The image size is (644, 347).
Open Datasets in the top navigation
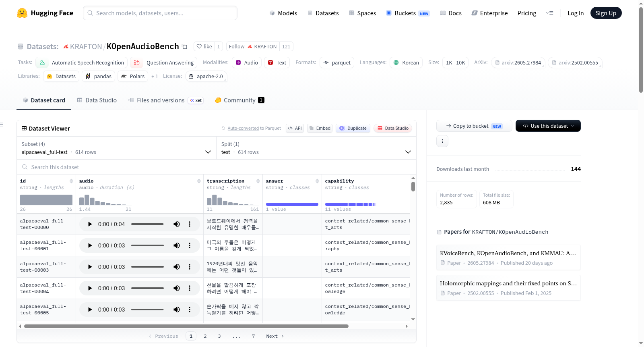tap(323, 13)
